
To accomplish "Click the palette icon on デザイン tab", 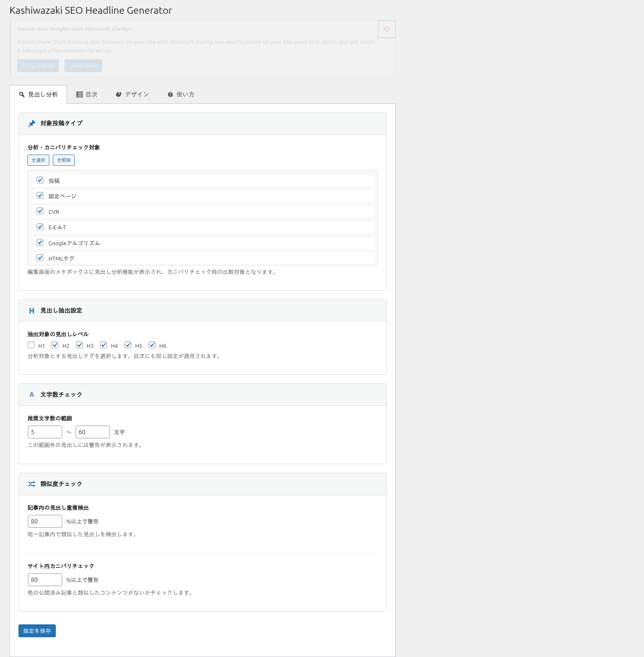I will (118, 94).
